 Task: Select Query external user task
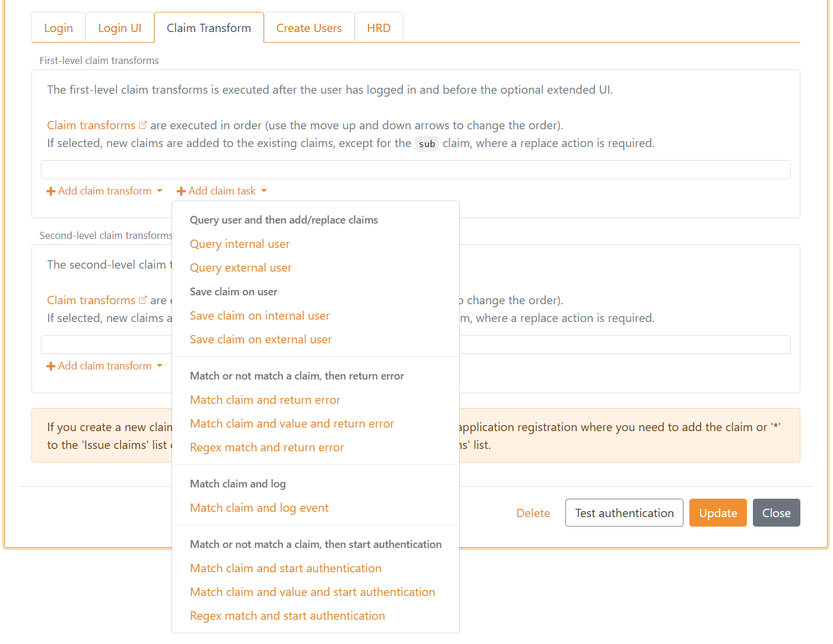coord(240,267)
